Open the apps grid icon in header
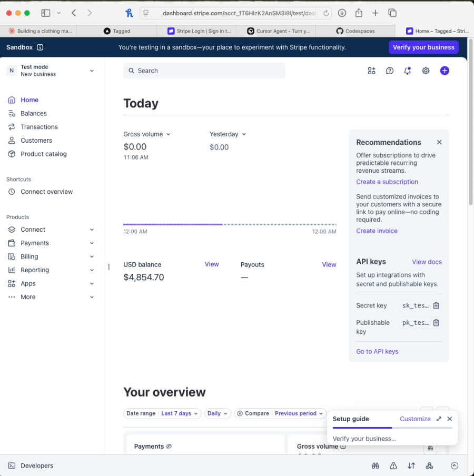The image size is (474, 476). tap(371, 71)
